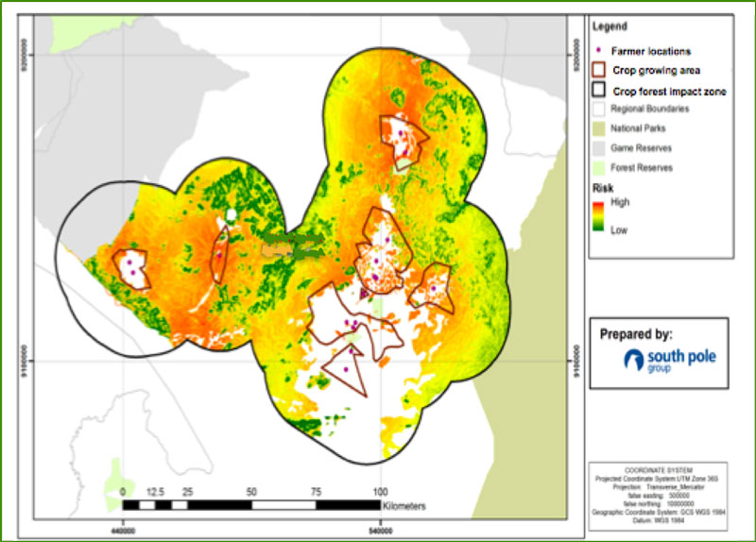Click the 'High' risk label
Image resolution: width=756 pixels, height=542 pixels.
coord(620,202)
